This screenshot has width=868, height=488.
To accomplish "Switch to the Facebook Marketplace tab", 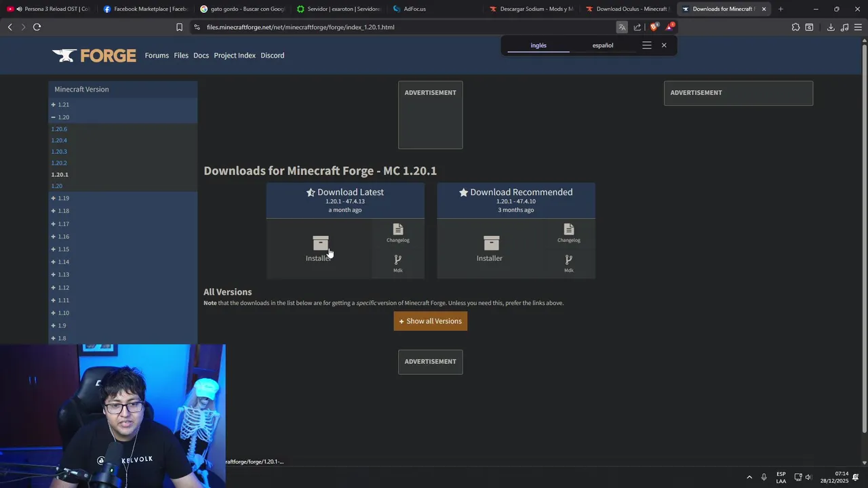I will [x=144, y=9].
